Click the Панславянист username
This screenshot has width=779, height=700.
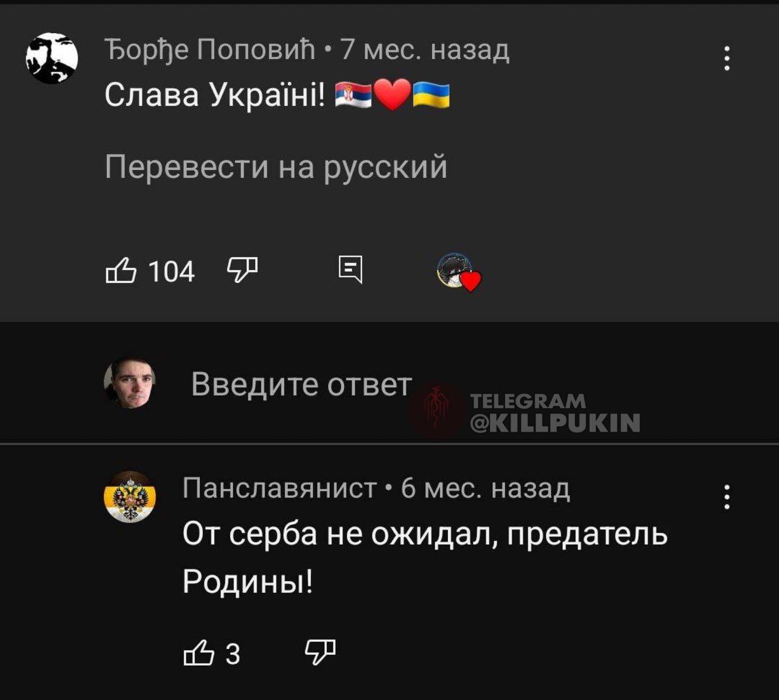(x=280, y=488)
